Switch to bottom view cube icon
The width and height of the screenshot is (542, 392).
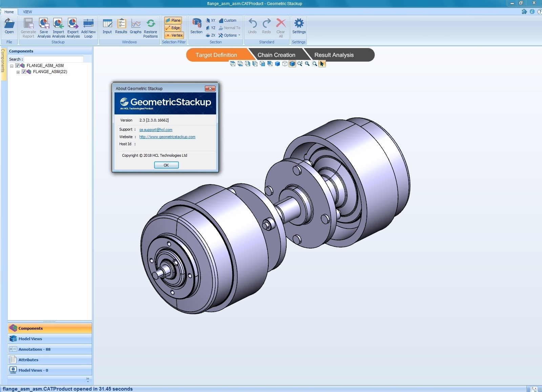pos(240,64)
